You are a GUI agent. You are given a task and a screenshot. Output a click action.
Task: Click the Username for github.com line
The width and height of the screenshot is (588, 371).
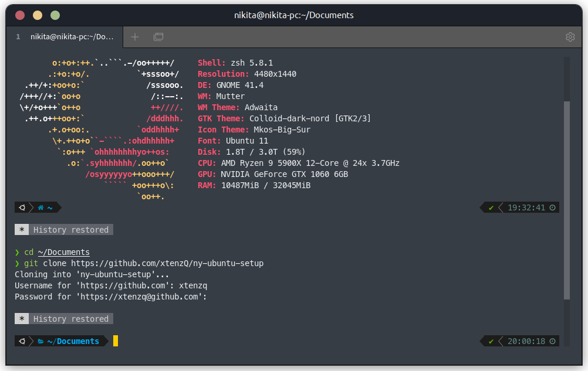pos(111,285)
